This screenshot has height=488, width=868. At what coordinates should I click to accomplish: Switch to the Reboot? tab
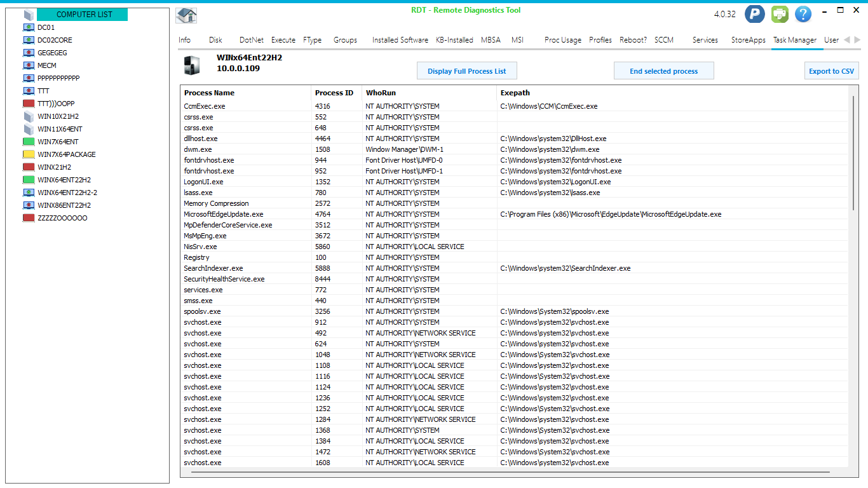coord(632,40)
